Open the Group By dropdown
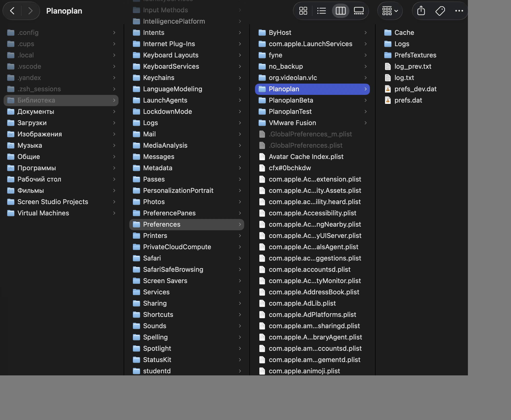The image size is (511, 420). pyautogui.click(x=389, y=11)
